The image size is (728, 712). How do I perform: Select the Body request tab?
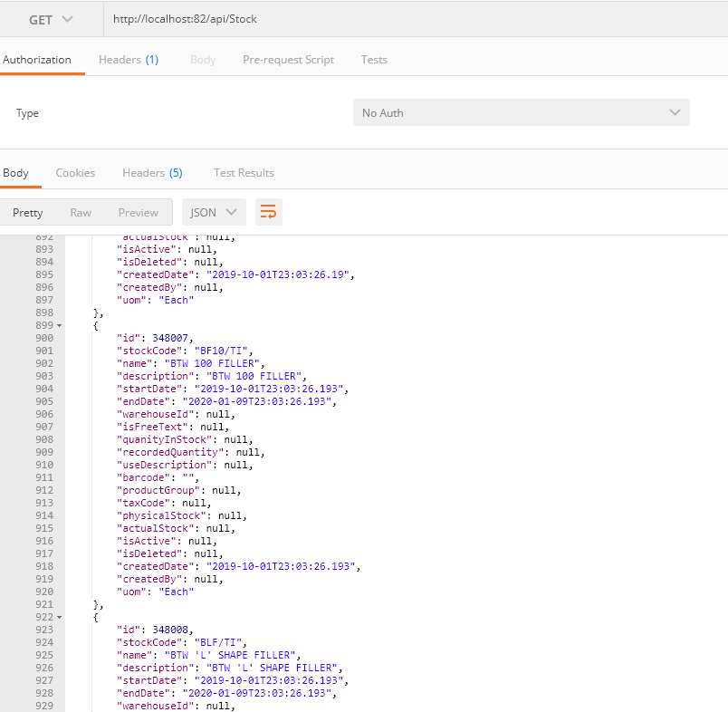[202, 59]
